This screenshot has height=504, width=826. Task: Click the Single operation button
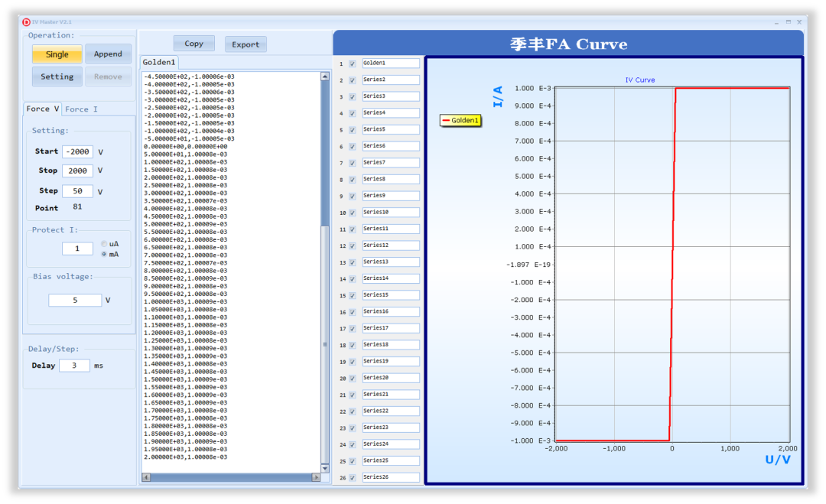57,54
